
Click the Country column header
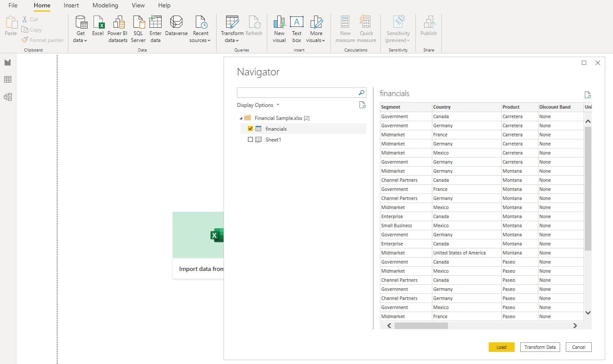pos(467,107)
